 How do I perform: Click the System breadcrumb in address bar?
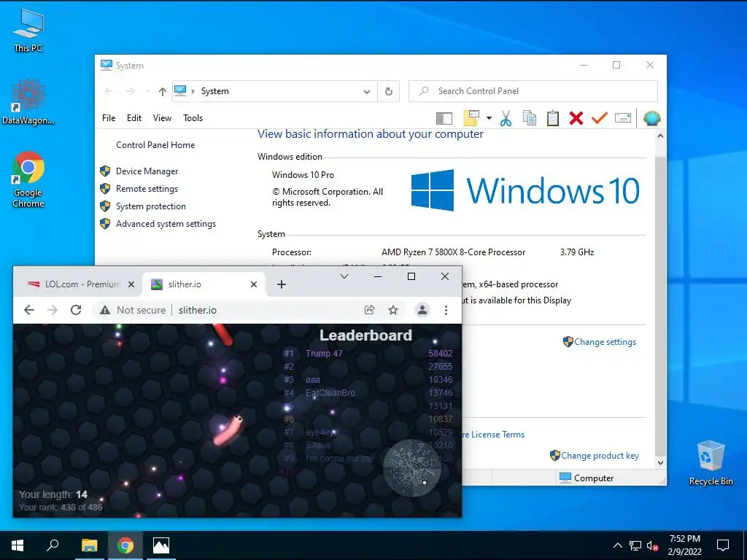point(215,91)
